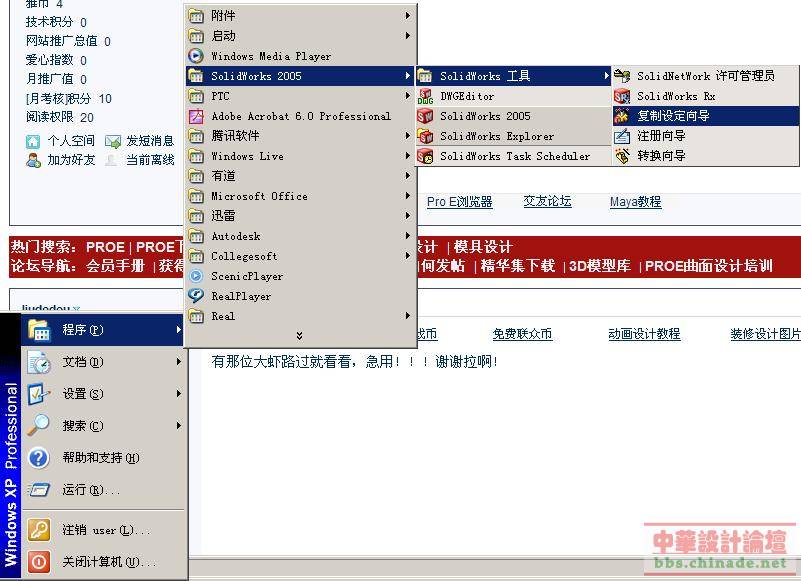Click the ScenicPlayer icon
The image size is (801, 581).
196,276
